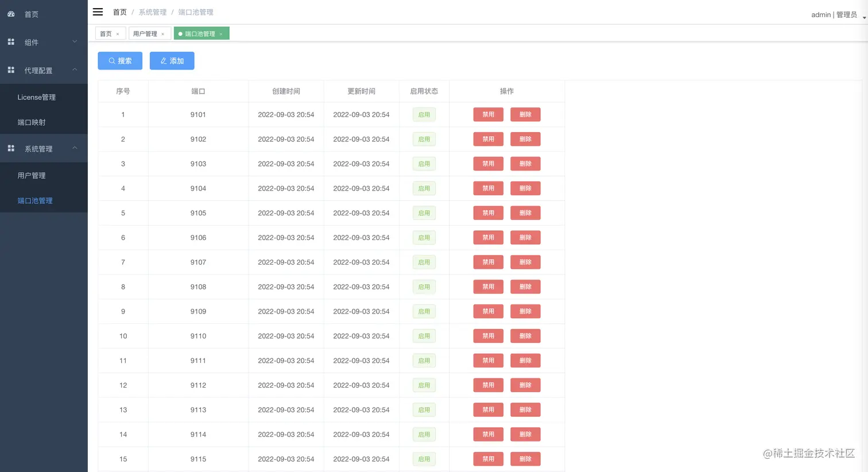Click the 操作 column header
This screenshot has height=472, width=868.
coord(507,91)
